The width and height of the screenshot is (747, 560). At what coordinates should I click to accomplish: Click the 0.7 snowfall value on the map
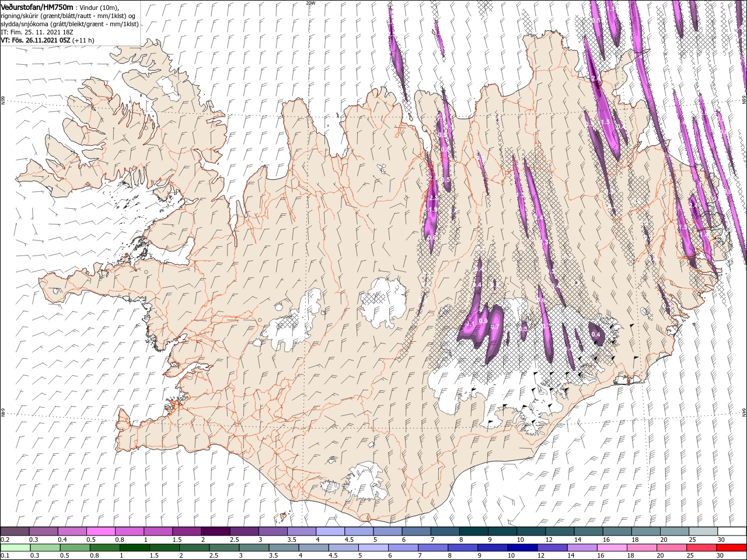494,327
